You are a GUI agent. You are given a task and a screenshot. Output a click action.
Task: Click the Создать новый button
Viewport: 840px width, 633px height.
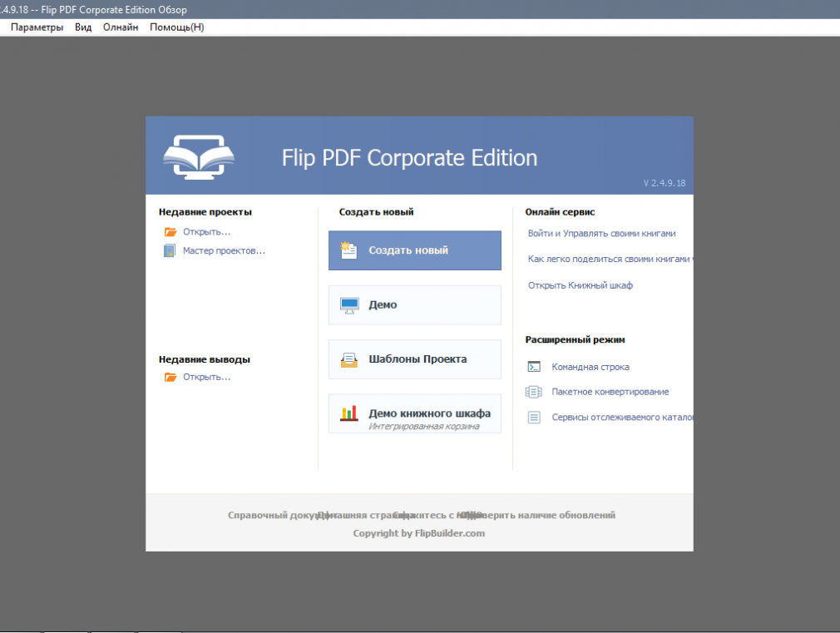click(415, 250)
